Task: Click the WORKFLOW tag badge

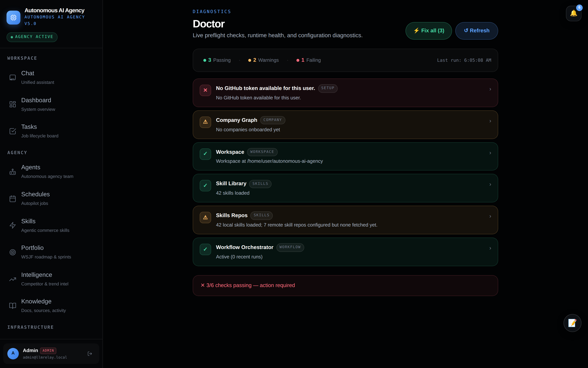Action: pyautogui.click(x=290, y=247)
